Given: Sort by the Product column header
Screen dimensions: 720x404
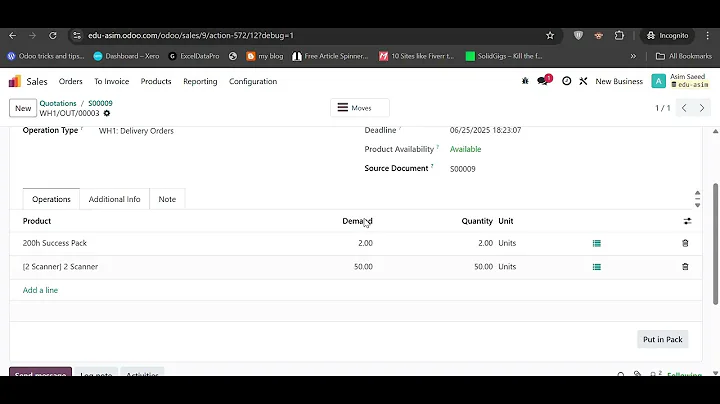Looking at the screenshot, I should [37, 221].
